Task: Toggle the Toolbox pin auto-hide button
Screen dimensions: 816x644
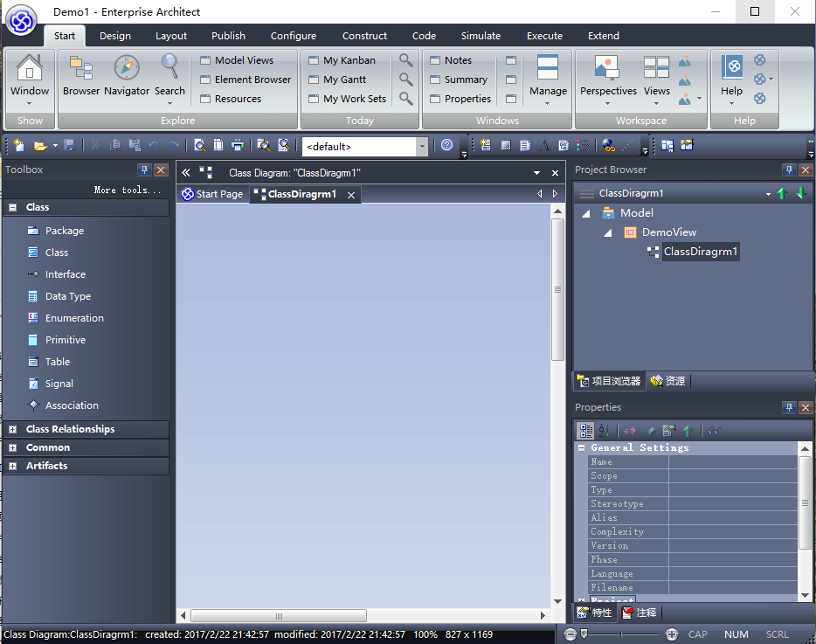Action: pyautogui.click(x=144, y=170)
